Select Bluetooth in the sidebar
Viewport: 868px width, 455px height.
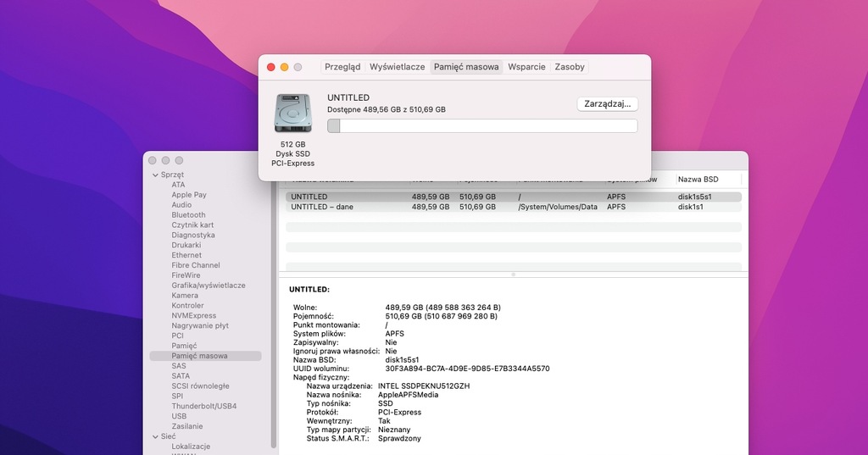coord(188,214)
